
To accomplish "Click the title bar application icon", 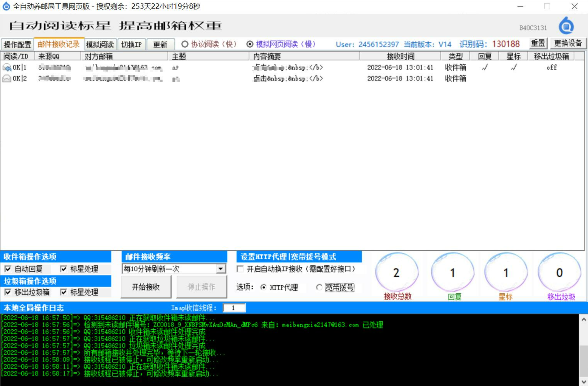I will pyautogui.click(x=6, y=6).
